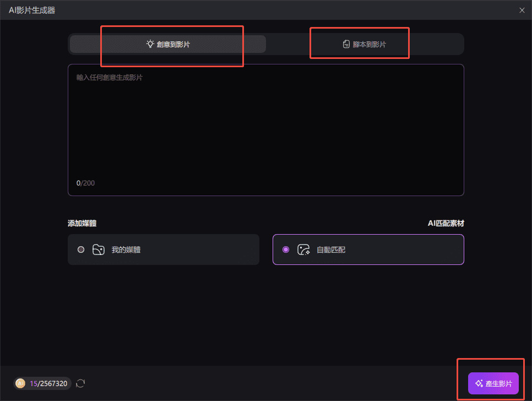Click the 我的媒體 media card
The width and height of the screenshot is (532, 401).
coord(163,249)
